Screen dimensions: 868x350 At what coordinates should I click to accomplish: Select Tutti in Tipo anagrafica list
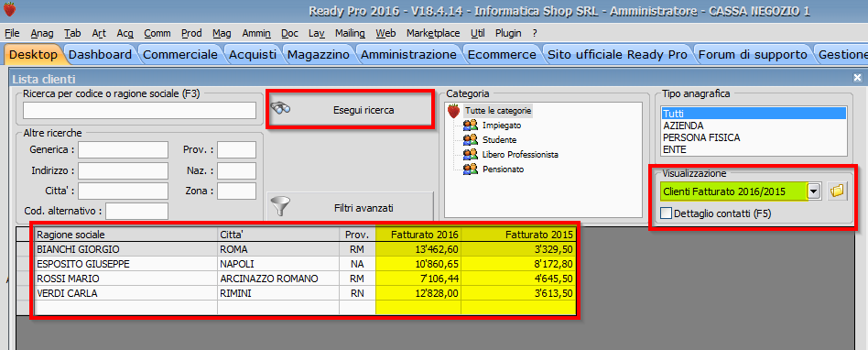pos(754,114)
